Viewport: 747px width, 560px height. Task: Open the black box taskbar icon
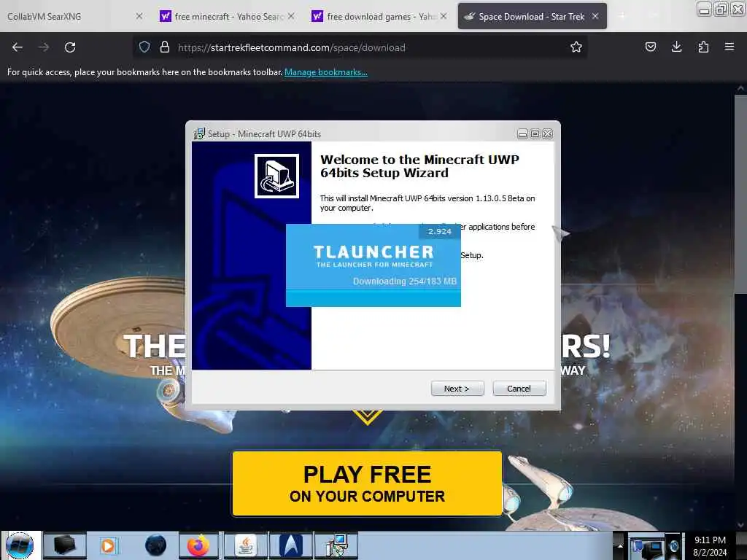65,545
